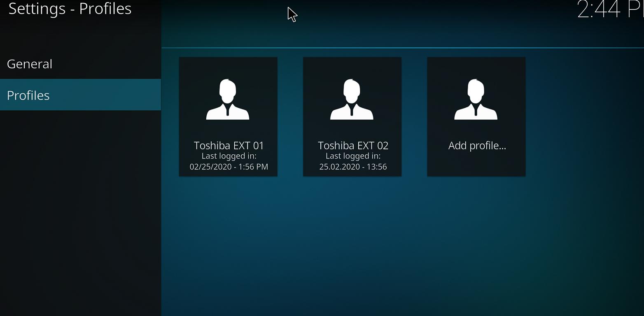Click the clock showing 2:44
644x316 pixels.
coord(610,9)
